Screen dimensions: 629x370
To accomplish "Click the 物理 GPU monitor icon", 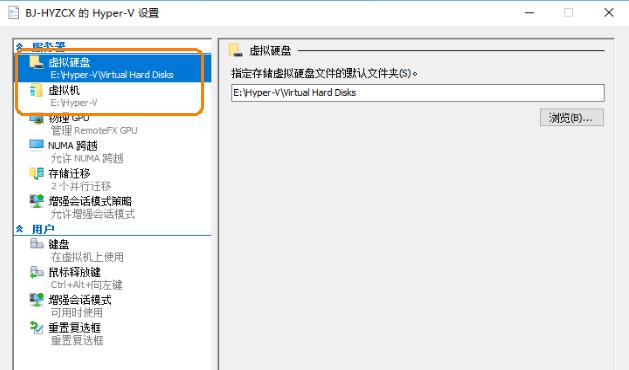I will (36, 119).
